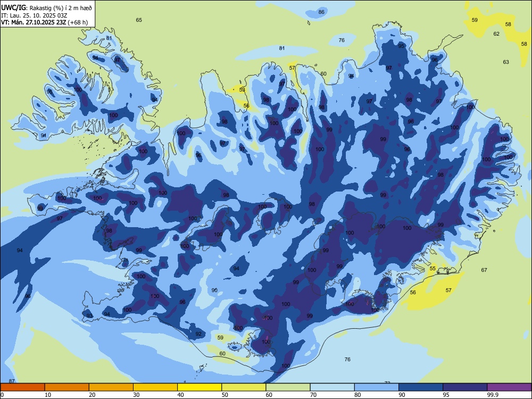Click the humidity value '62' in the northeast
This screenshot has width=532, height=399.
[496, 34]
